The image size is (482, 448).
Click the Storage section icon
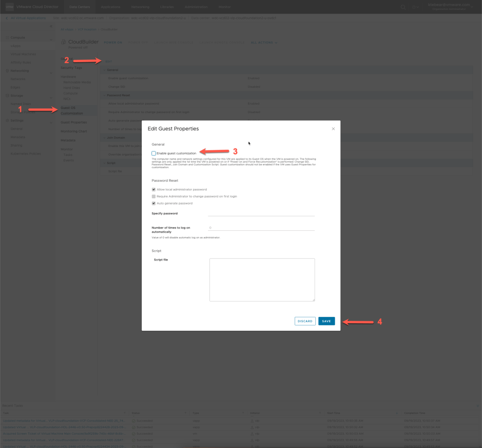click(7, 96)
